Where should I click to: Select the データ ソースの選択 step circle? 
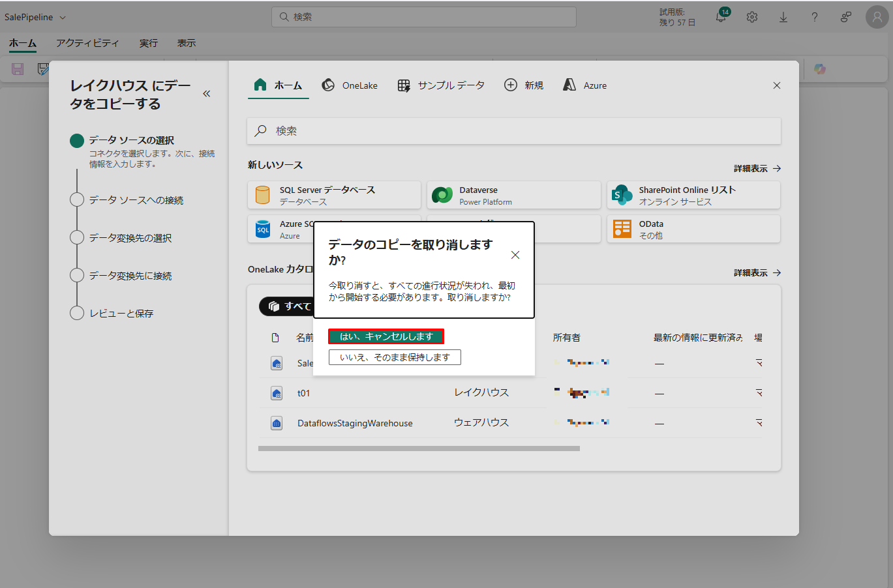tap(77, 140)
